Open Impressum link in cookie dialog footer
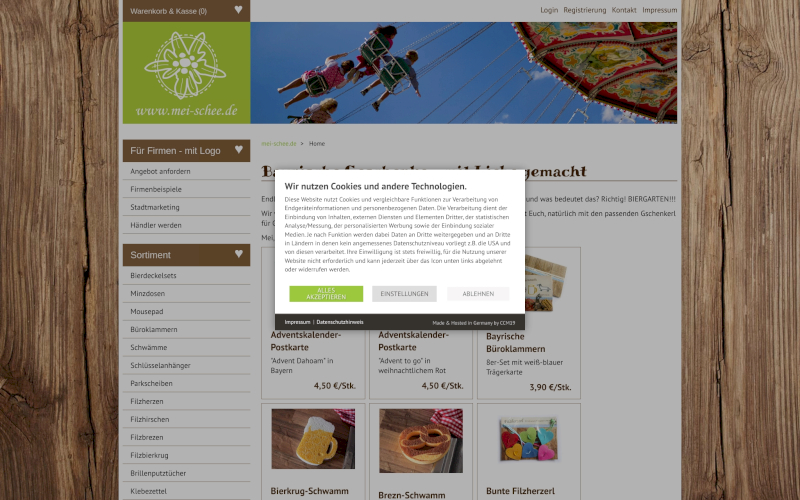Image resolution: width=800 pixels, height=500 pixels. pyautogui.click(x=297, y=322)
